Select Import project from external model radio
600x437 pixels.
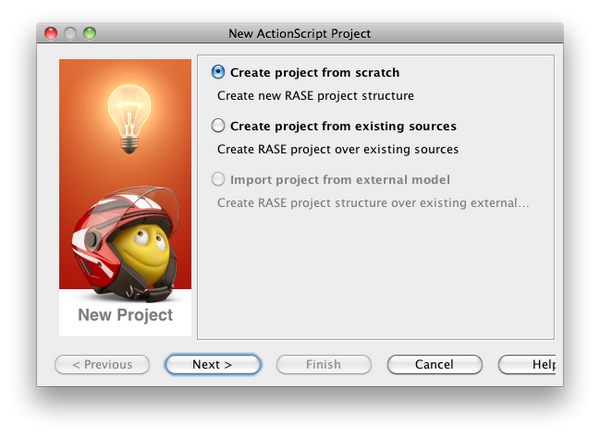pos(218,179)
